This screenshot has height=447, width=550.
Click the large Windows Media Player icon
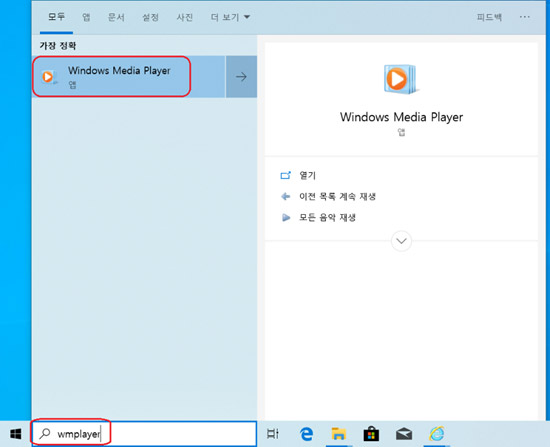(401, 79)
